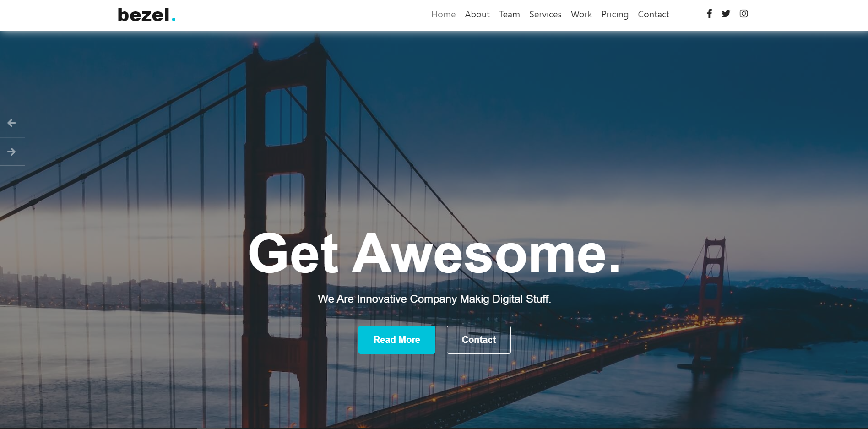Open the Facebook social icon
This screenshot has height=429, width=868.
click(709, 14)
